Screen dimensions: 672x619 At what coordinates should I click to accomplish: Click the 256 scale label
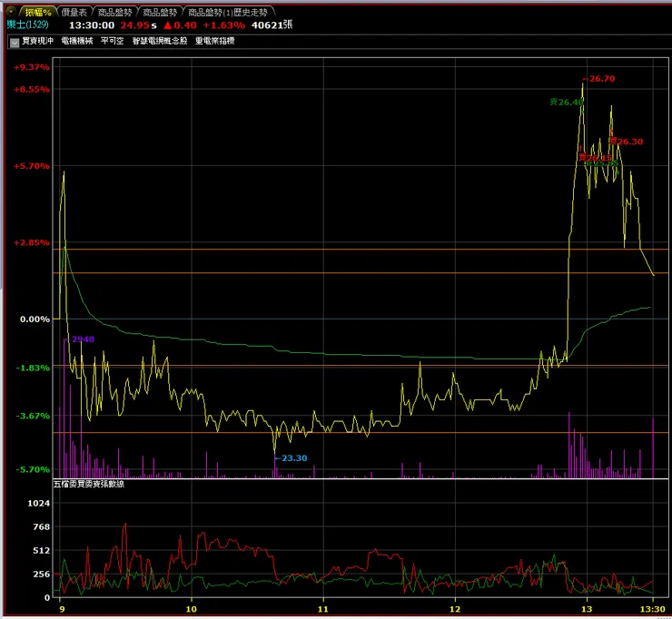click(42, 574)
